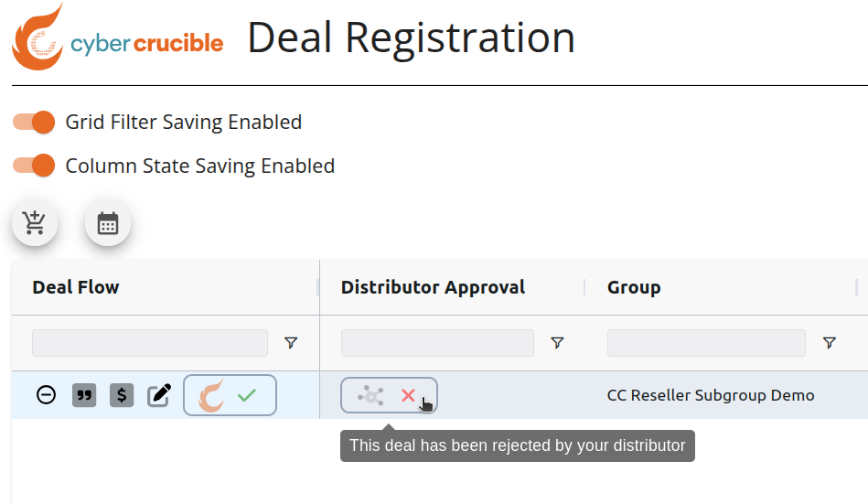Open Distributor Approval filter funnel
This screenshot has height=504, width=868.
pos(557,343)
